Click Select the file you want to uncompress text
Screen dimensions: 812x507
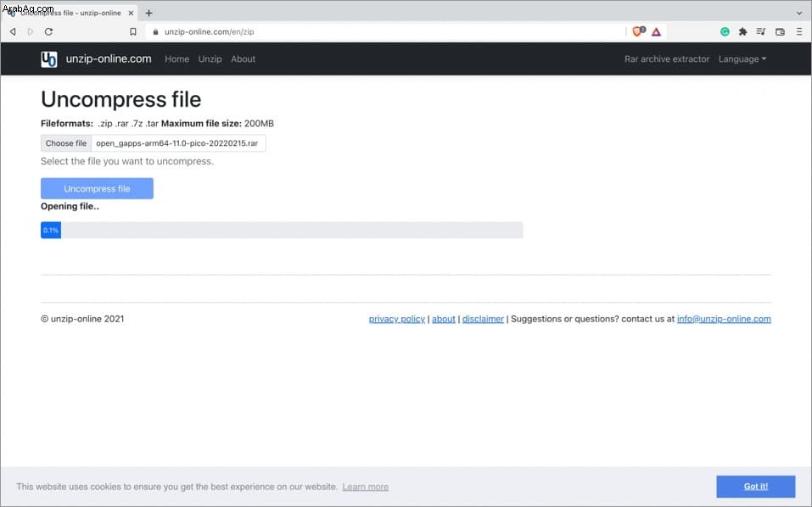click(x=127, y=161)
